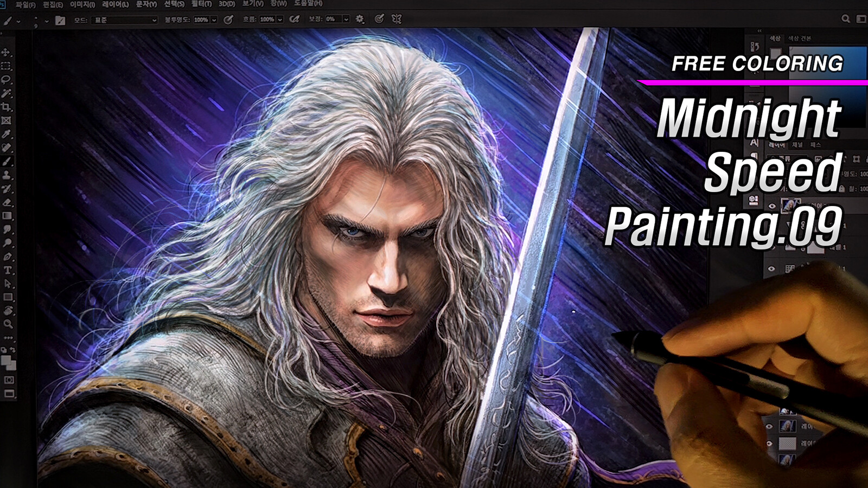868x488 pixels.
Task: Click the opacity 100% input field
Action: 201,20
